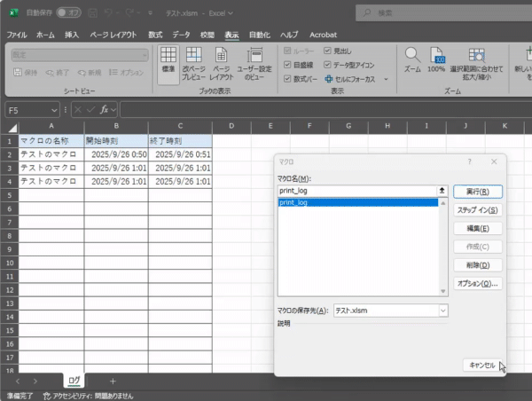This screenshot has height=401, width=532.
Task: Toggle the 数式バー formula bar checkbox
Action: coord(288,78)
